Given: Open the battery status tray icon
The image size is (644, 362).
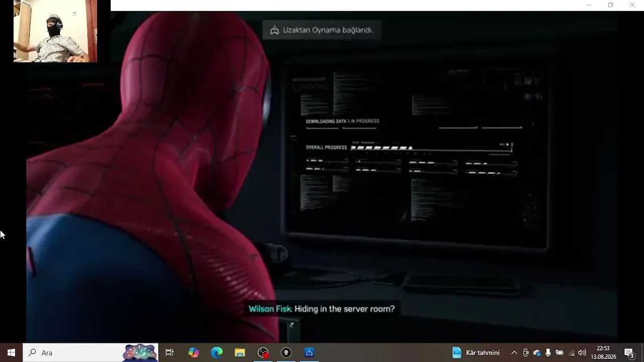Looking at the screenshot, I should (559, 353).
